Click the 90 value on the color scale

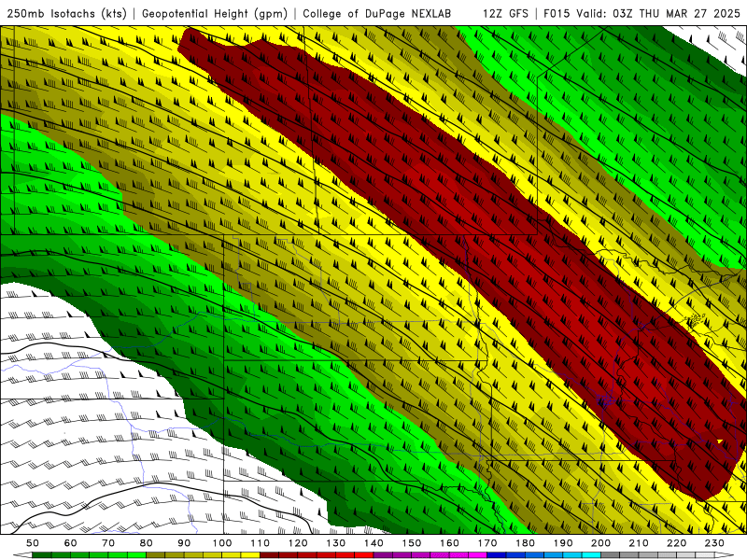184,543
